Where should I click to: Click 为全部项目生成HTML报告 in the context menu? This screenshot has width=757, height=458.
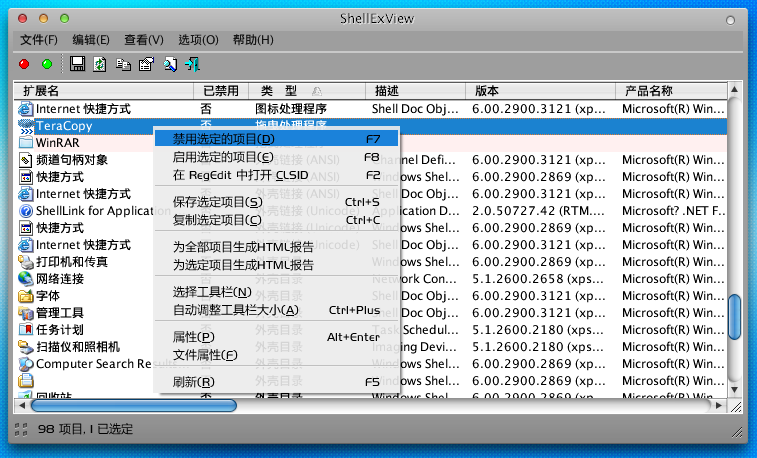[243, 247]
